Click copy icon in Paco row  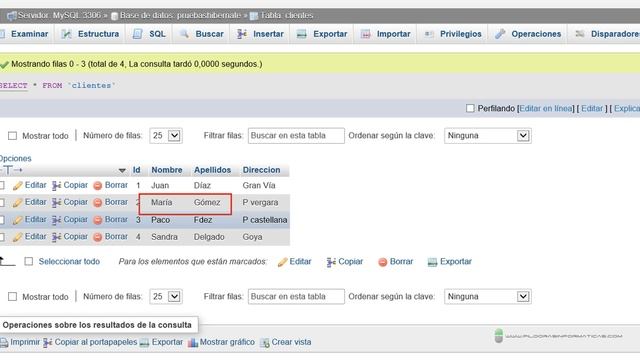pyautogui.click(x=56, y=220)
